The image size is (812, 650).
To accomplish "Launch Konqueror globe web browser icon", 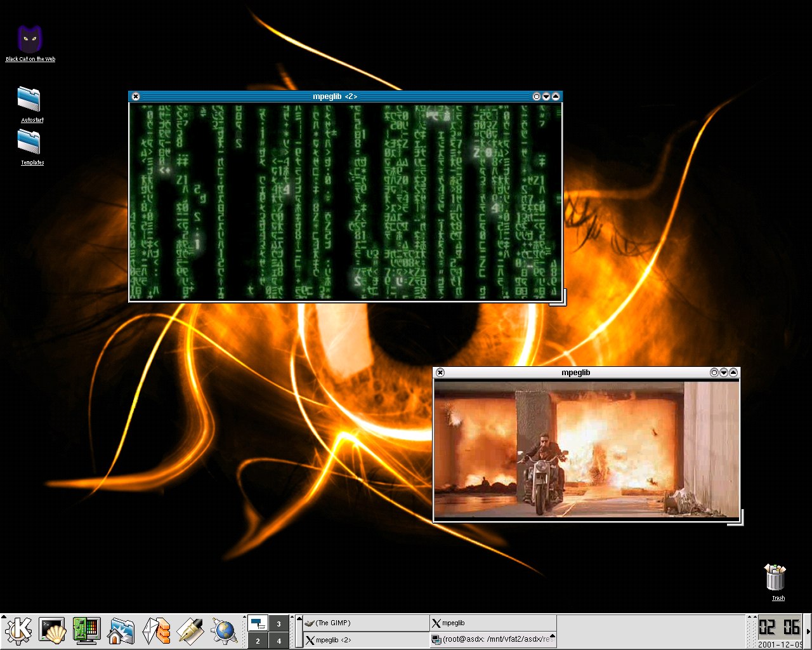I will point(223,630).
